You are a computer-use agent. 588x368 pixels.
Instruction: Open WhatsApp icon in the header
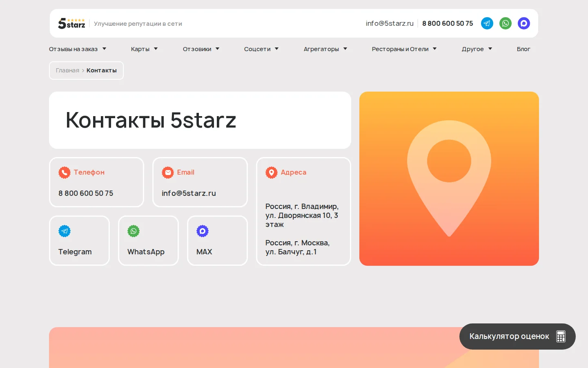coord(506,23)
